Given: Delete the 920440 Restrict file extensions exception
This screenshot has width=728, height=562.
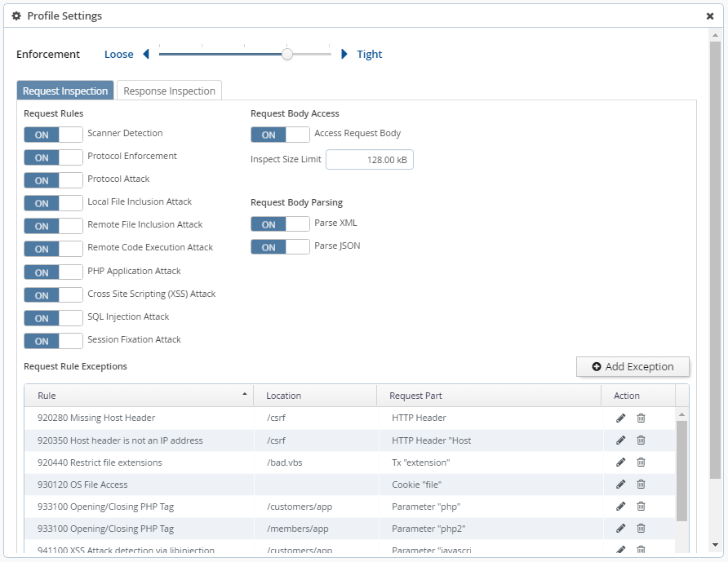Looking at the screenshot, I should (x=641, y=462).
